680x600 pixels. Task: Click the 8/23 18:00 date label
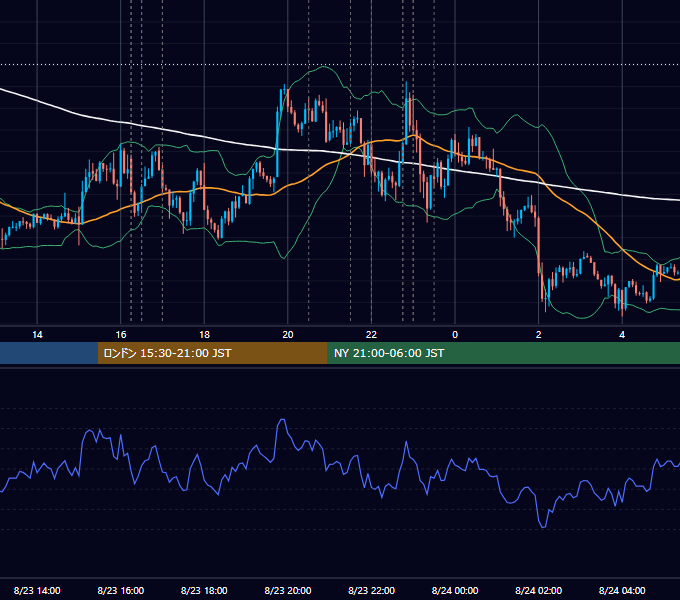click(204, 590)
